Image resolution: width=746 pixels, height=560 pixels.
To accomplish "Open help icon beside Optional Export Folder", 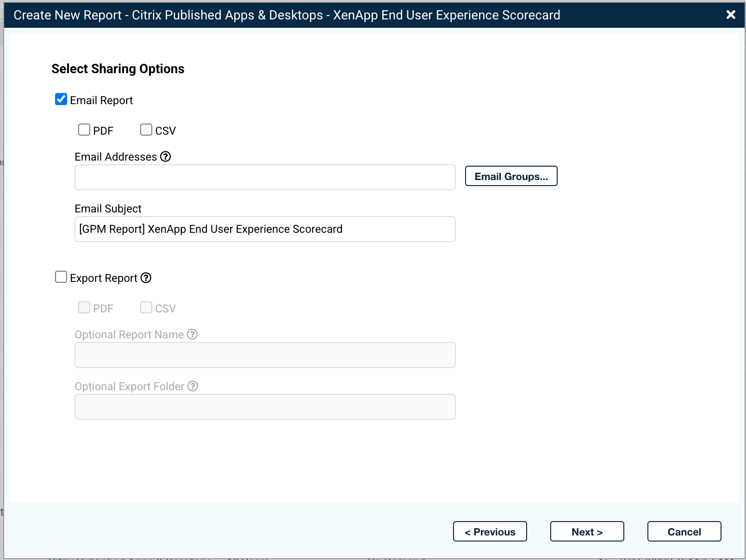I will click(193, 386).
